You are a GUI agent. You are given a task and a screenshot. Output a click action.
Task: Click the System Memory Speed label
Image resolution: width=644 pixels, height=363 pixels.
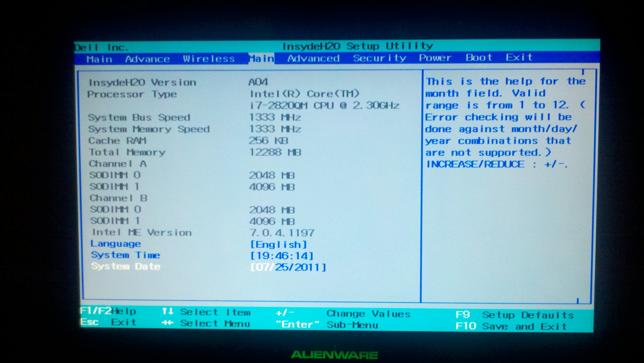[149, 129]
